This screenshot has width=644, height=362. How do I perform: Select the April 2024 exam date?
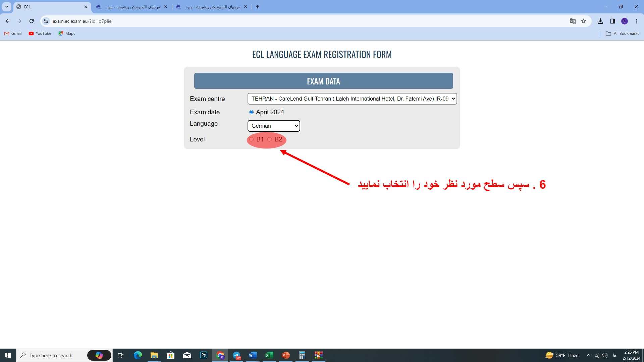(251, 112)
